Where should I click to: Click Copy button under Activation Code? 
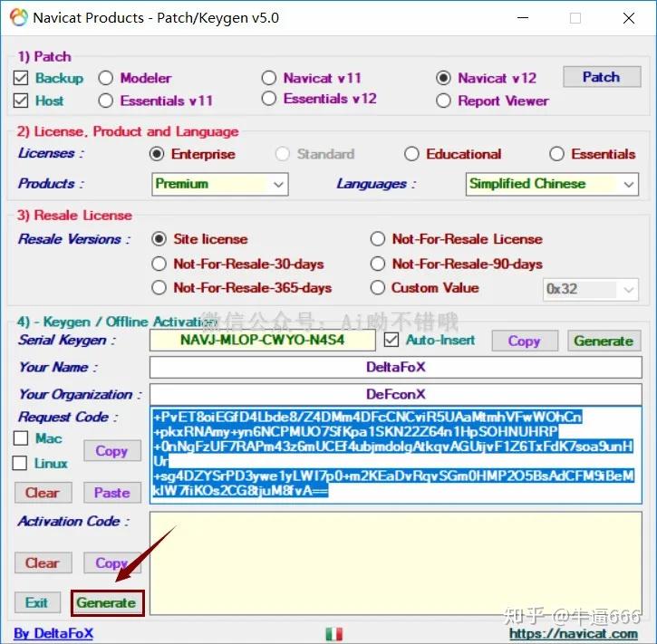pyautogui.click(x=111, y=562)
